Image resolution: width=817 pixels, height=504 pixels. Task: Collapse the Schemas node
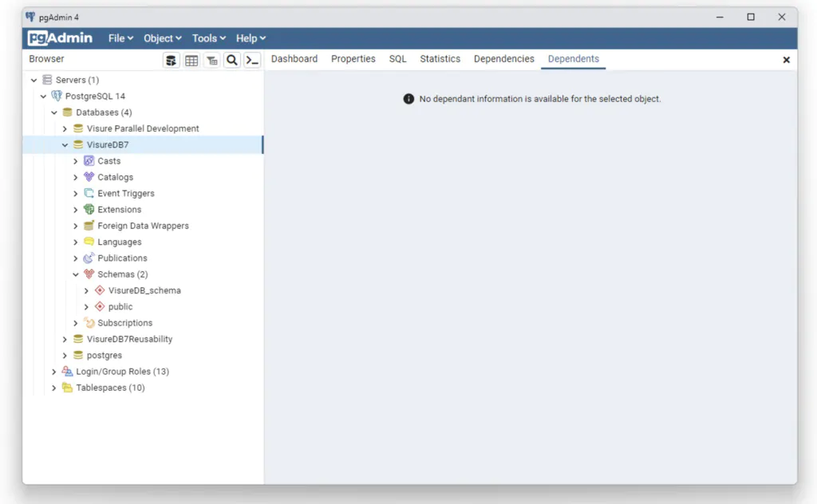pos(76,274)
